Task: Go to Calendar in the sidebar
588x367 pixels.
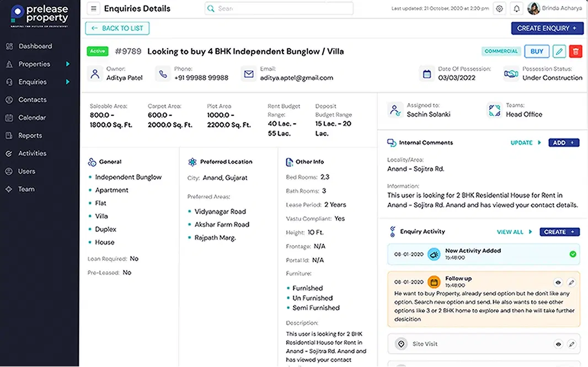Action: pos(32,118)
